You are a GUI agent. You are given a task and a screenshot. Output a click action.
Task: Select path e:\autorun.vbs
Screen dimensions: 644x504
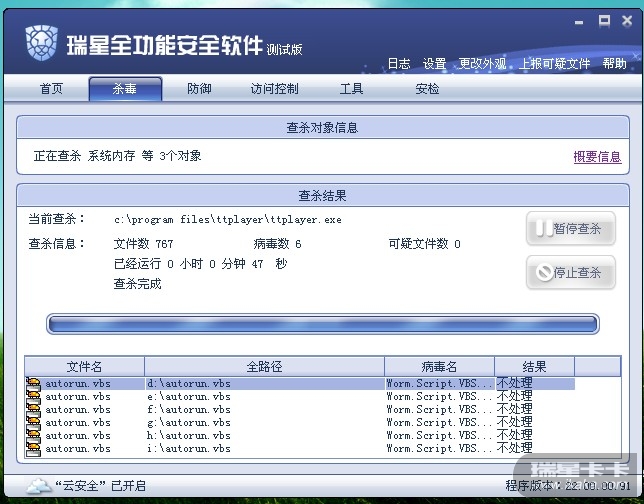[189, 397]
